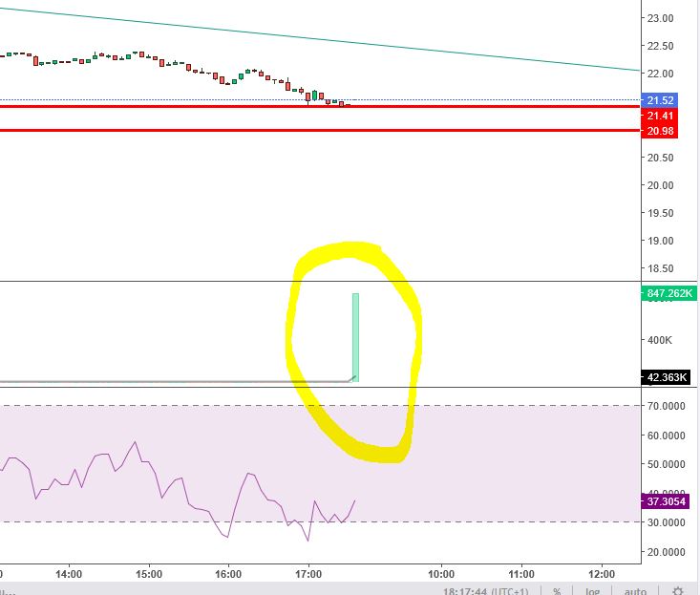Select the red 20.98 price level label
700x595 pixels.
click(x=661, y=131)
